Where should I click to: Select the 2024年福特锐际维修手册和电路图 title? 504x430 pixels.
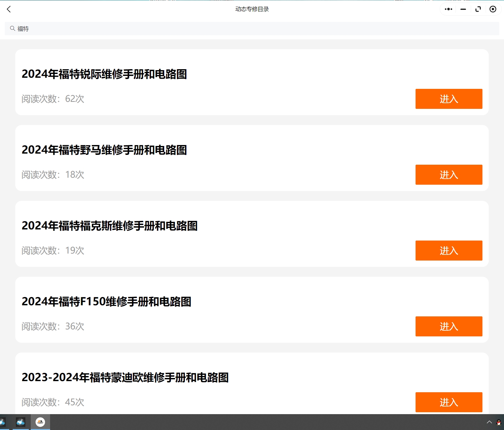pyautogui.click(x=104, y=74)
